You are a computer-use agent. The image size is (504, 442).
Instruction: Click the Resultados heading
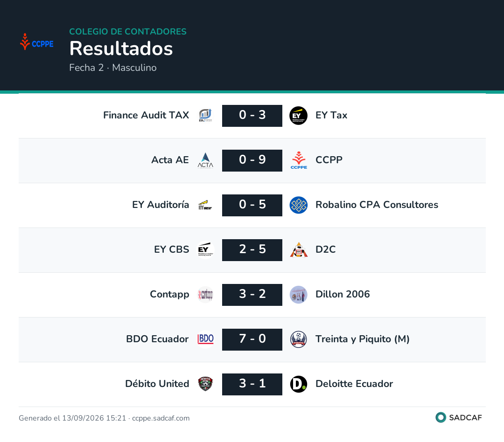coord(121,48)
